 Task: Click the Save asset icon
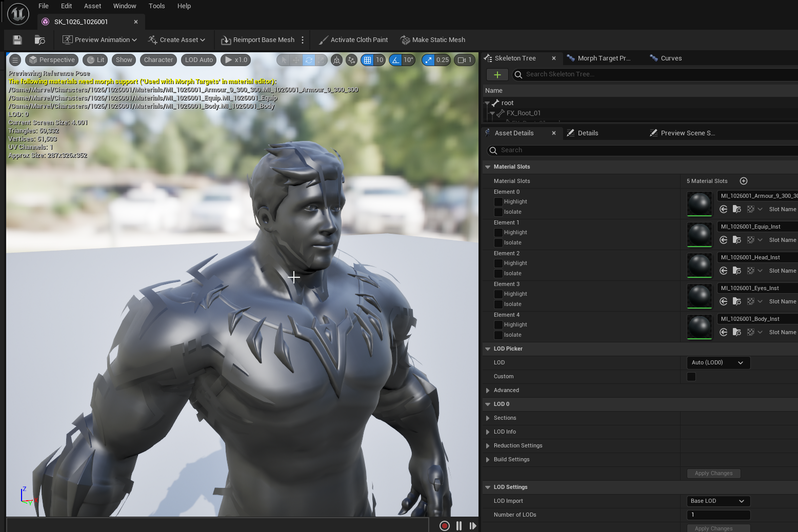(17, 40)
